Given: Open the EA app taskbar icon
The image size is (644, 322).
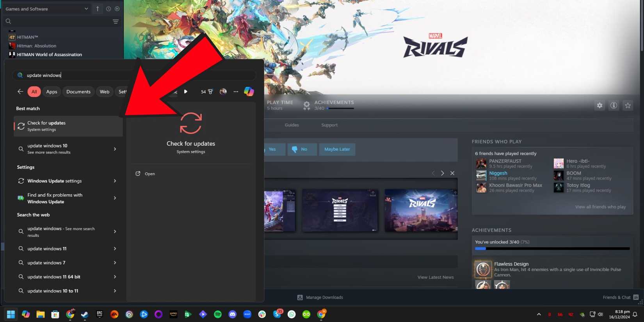Looking at the screenshot, I should point(114,314).
